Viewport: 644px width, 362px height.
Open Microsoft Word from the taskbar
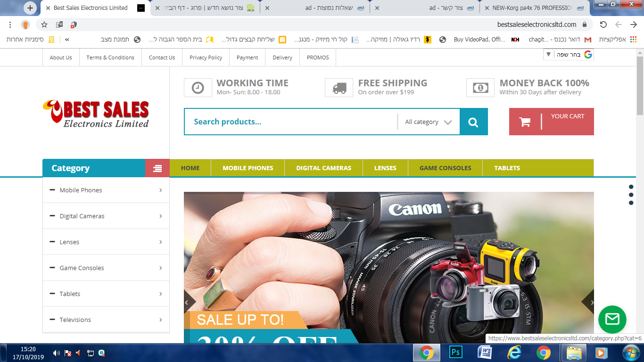click(485, 353)
